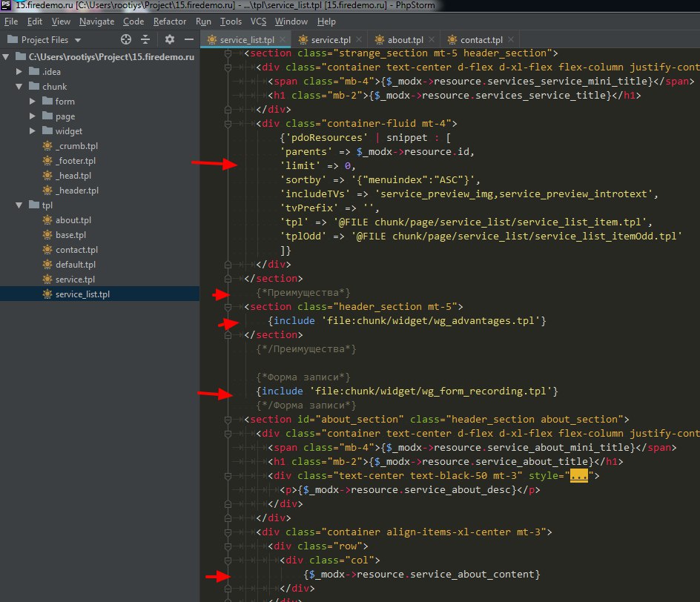Click the chunk folder icon

(34, 86)
